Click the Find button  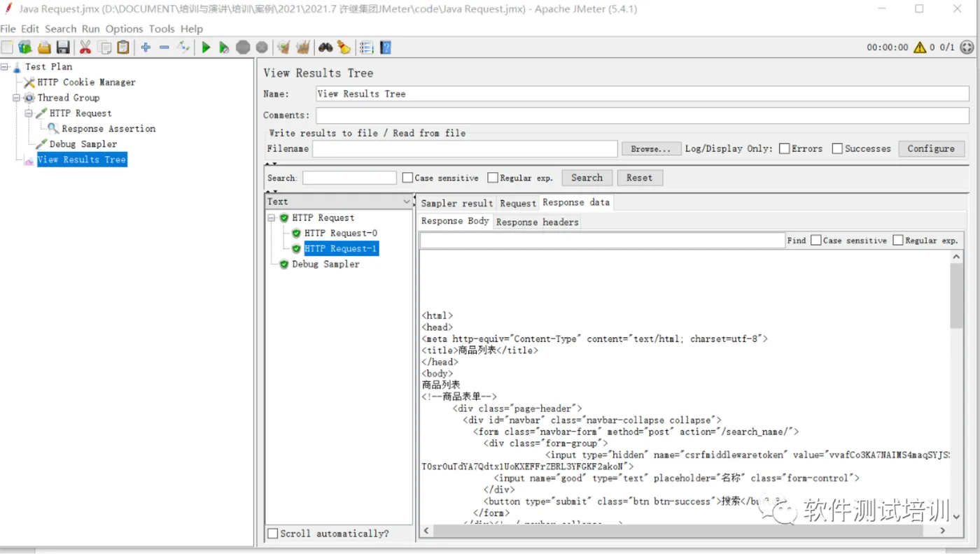pos(797,240)
